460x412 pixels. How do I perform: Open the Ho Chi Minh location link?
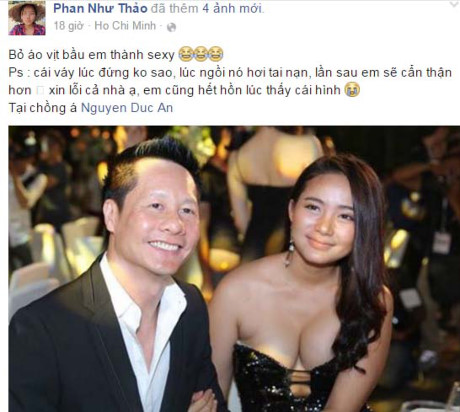125,26
